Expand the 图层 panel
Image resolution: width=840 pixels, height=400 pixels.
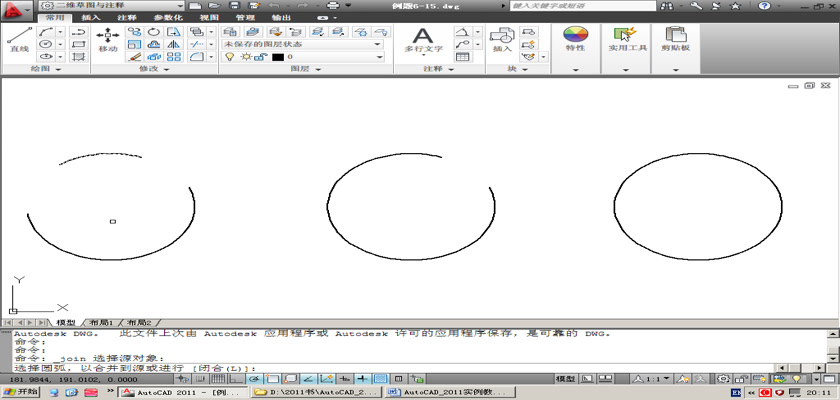tap(306, 69)
